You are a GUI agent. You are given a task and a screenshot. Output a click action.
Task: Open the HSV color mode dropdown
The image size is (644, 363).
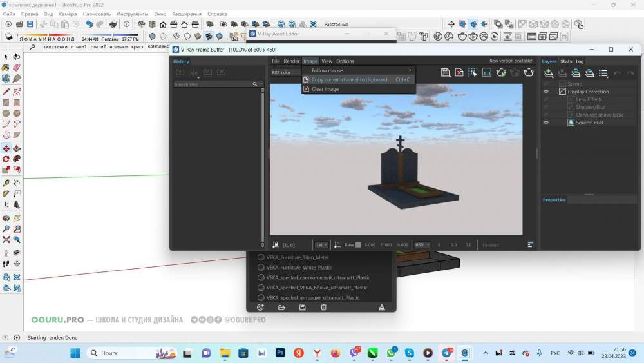422,245
